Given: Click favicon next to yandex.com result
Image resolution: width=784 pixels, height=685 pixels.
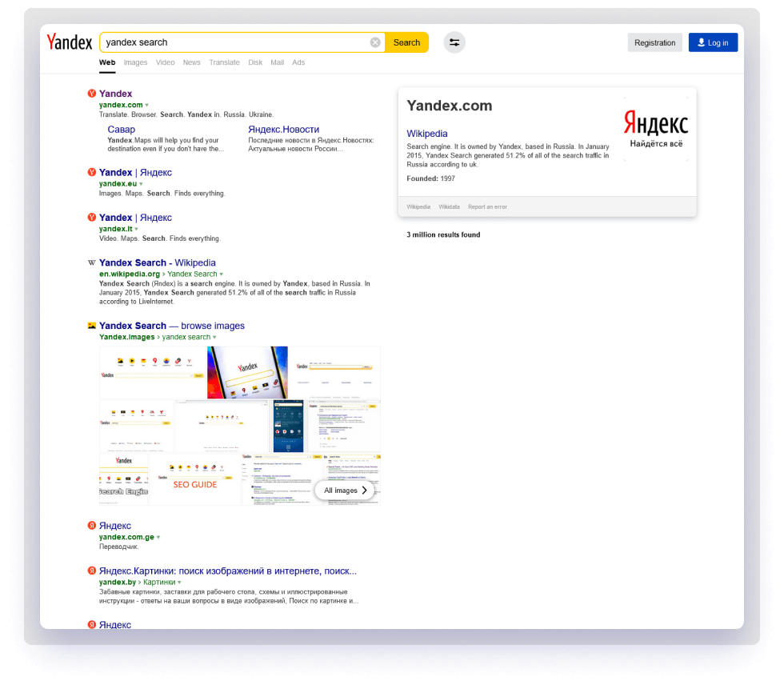Looking at the screenshot, I should (x=92, y=94).
